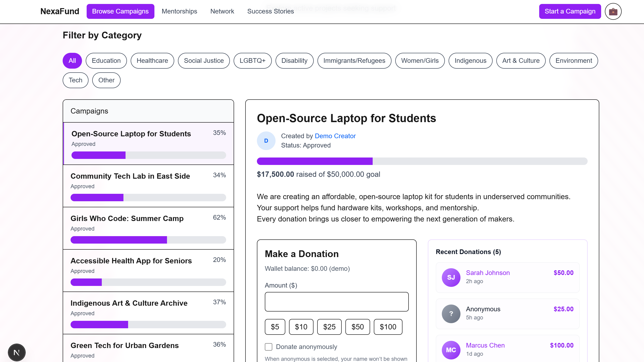644x362 pixels.
Task: Select the LGBTQ+ category filter
Action: click(x=252, y=61)
